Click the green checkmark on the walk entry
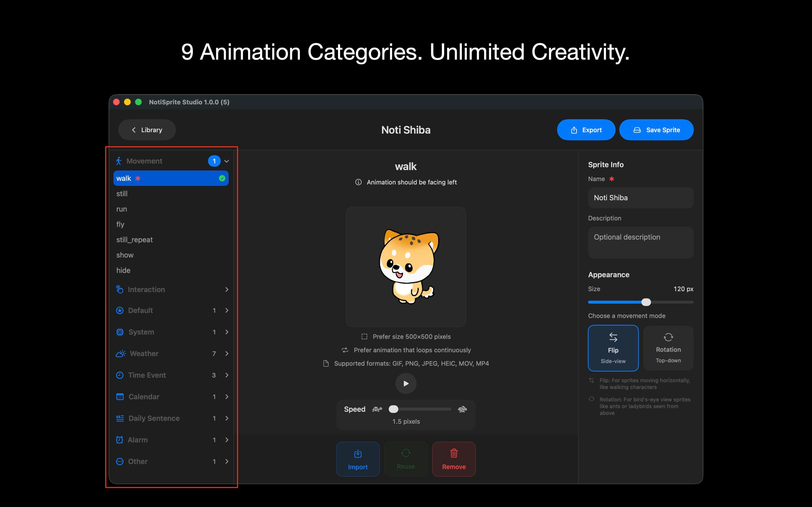812x507 pixels. [222, 178]
